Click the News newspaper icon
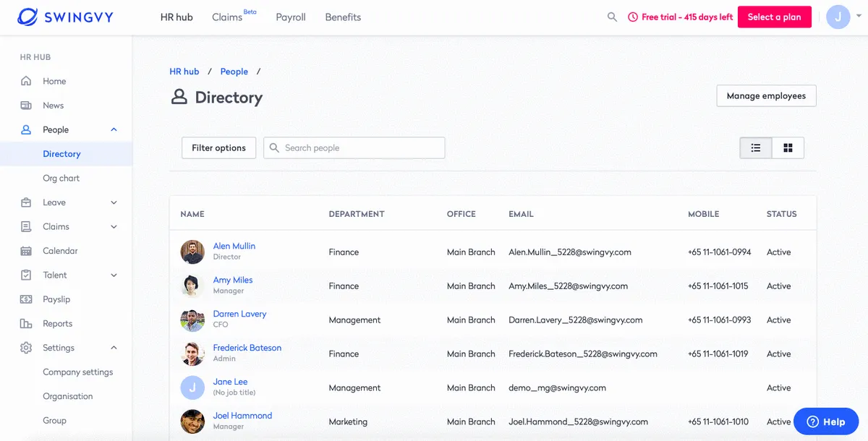Screen dimensions: 868x441 click(x=26, y=106)
